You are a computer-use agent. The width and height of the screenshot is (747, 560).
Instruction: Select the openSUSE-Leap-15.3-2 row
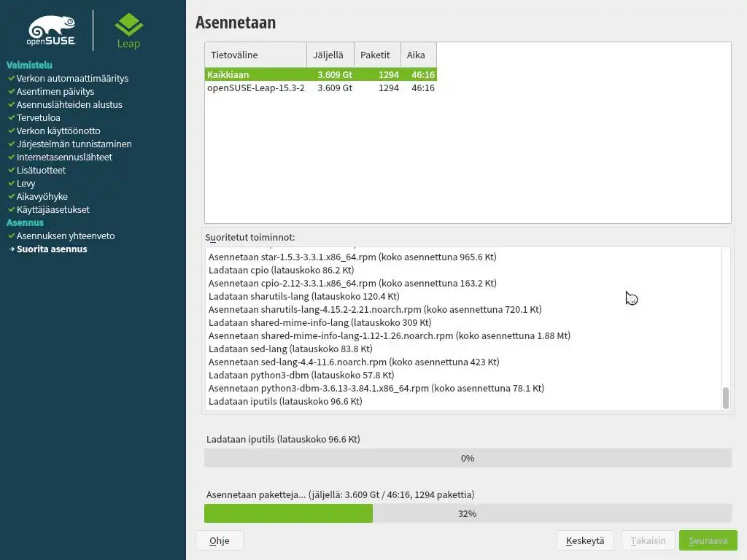[321, 87]
